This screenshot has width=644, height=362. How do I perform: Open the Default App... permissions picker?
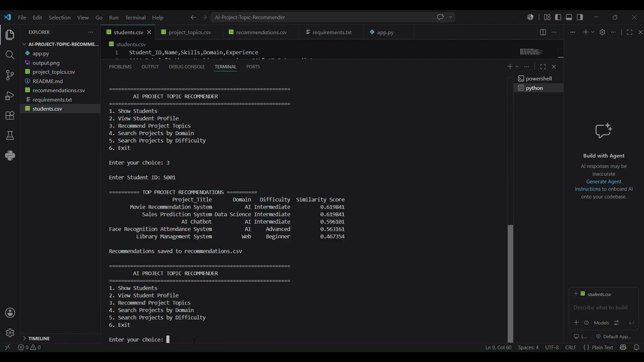tap(613, 336)
